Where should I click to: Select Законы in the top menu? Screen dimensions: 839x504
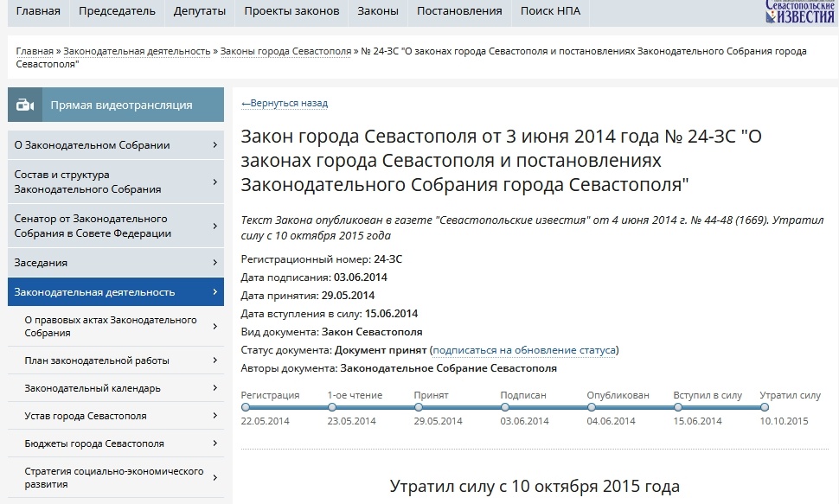(x=378, y=11)
